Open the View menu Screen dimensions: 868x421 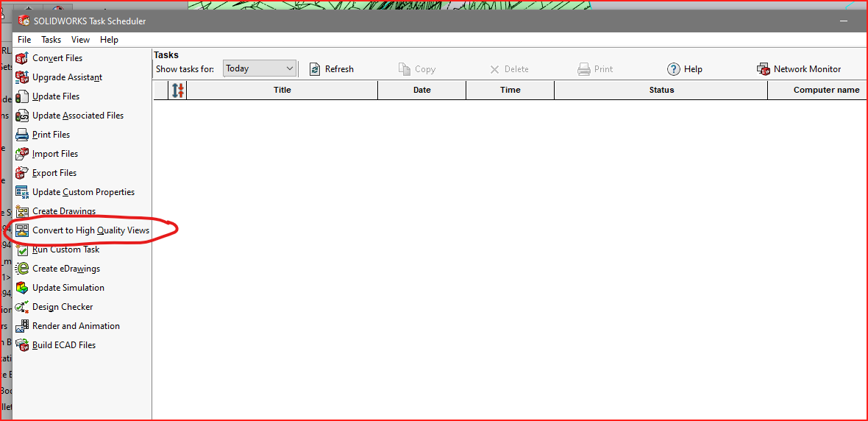[80, 40]
